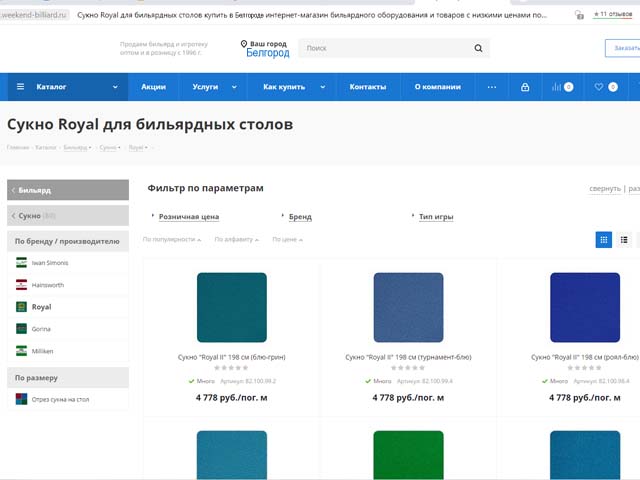Open the Бильярд breadcrumb link

click(x=76, y=147)
